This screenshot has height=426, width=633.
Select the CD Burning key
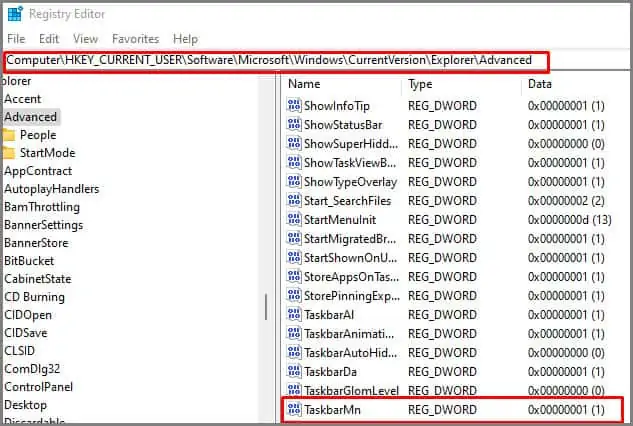(x=34, y=297)
